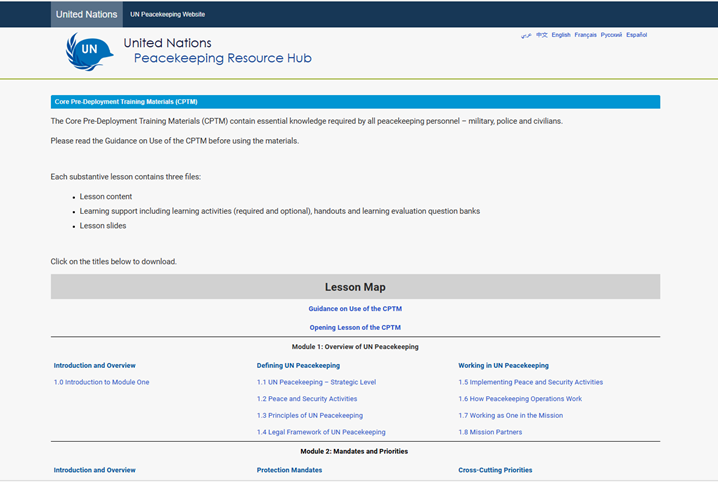Switch language to Arabic
The width and height of the screenshot is (718, 482).
[x=526, y=35]
